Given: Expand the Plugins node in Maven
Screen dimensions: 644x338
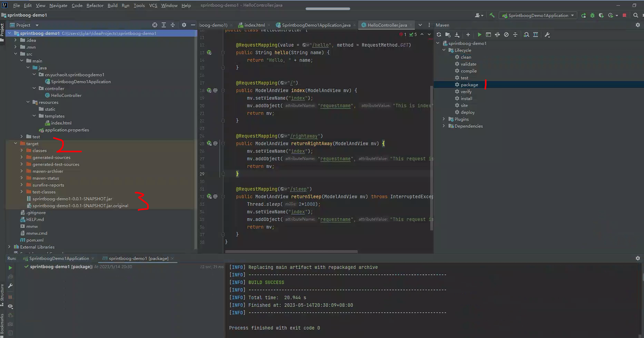Looking at the screenshot, I should click(x=444, y=119).
